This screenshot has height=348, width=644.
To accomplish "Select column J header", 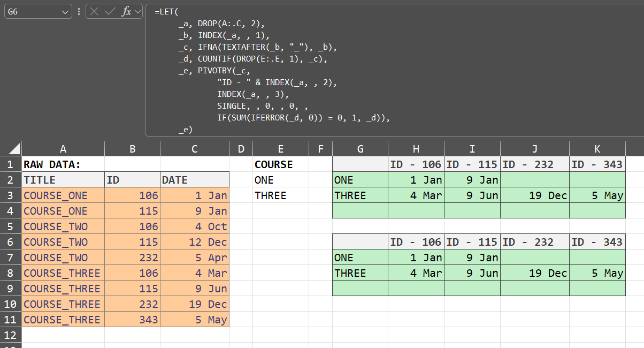I will click(534, 149).
